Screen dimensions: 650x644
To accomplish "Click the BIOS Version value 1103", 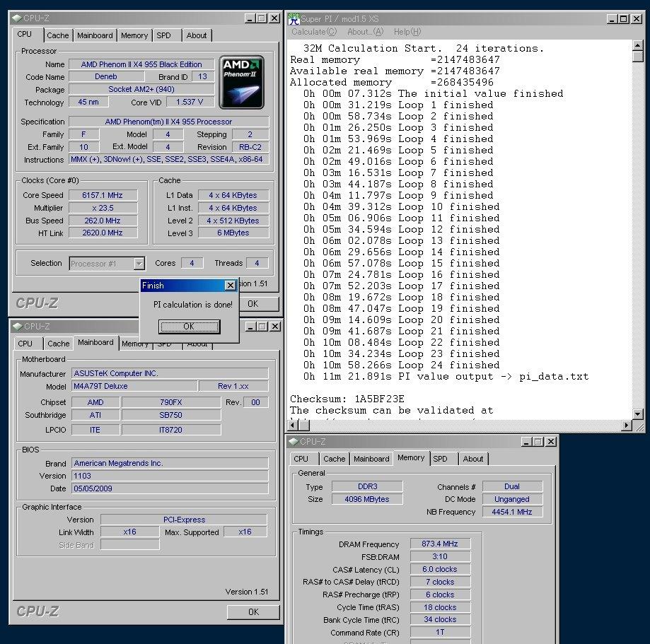I will [x=170, y=476].
